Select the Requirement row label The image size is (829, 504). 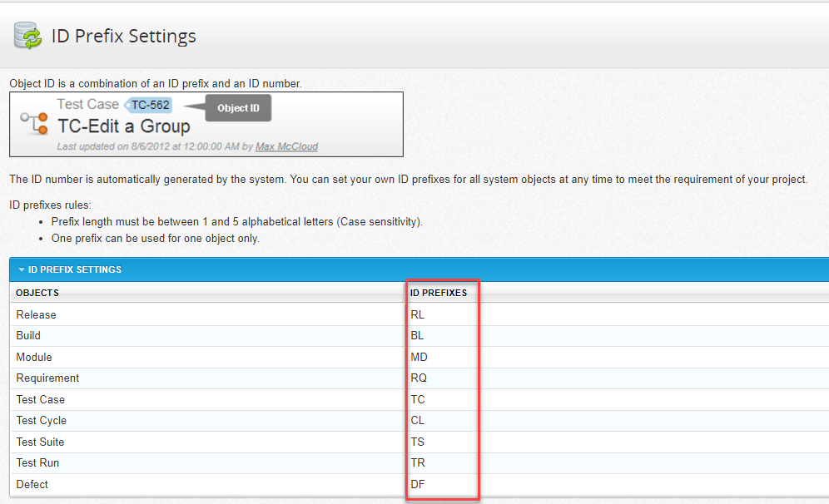[48, 378]
